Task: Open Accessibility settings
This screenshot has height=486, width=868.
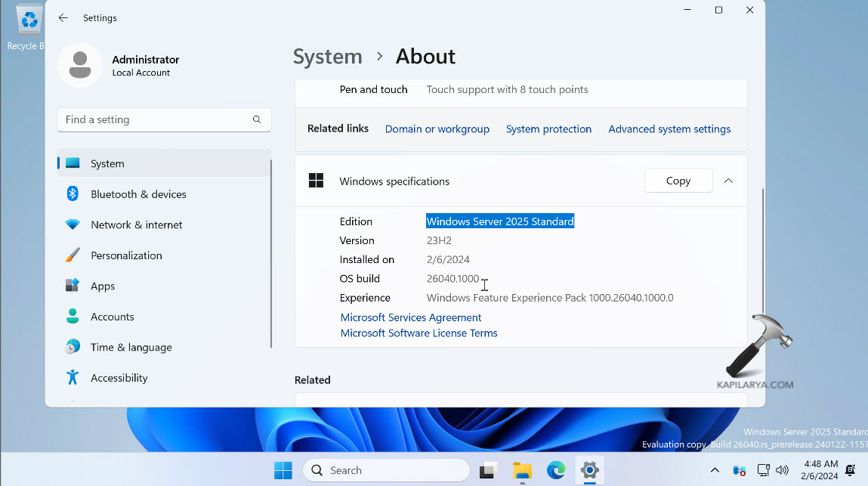Action: [x=119, y=378]
